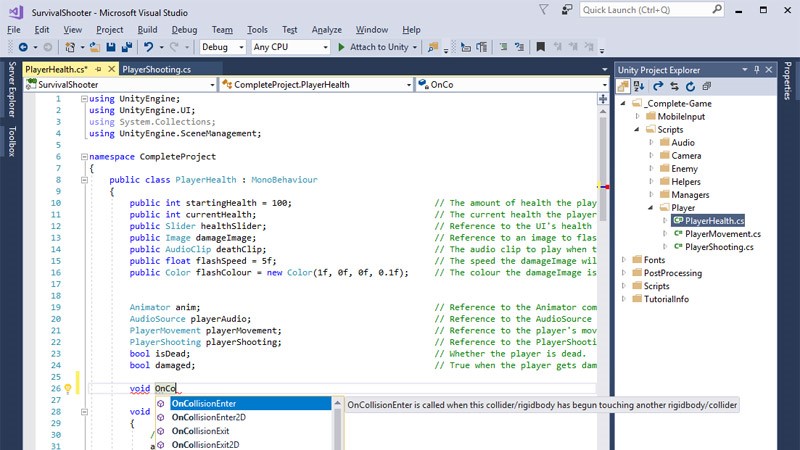Open the Debug menu
Image resolution: width=800 pixels, height=450 pixels.
pyautogui.click(x=184, y=30)
